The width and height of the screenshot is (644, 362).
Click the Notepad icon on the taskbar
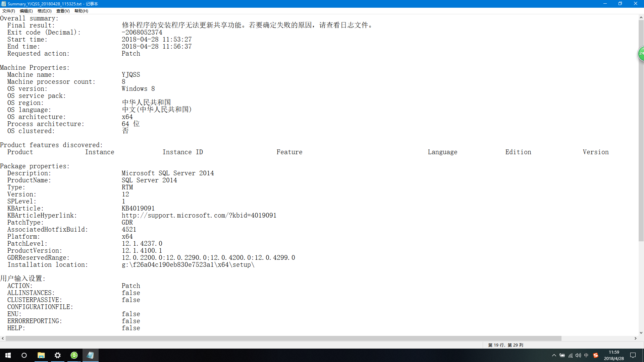point(90,355)
